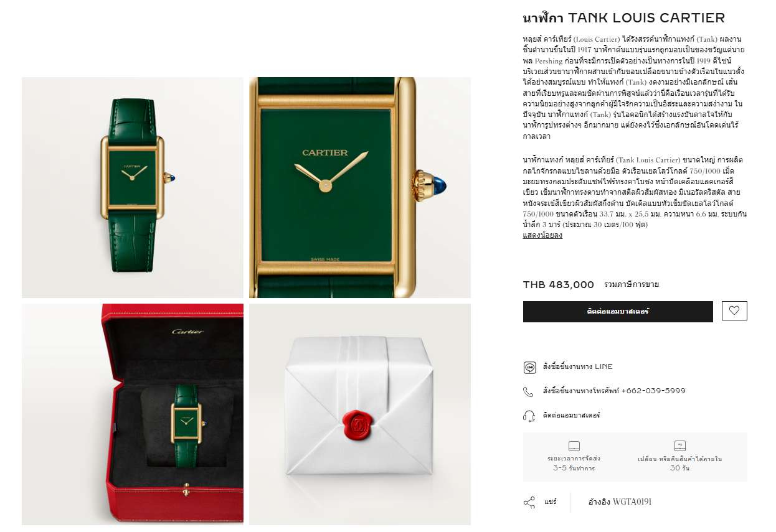Click the share icon
The width and height of the screenshot is (776, 532).
pyautogui.click(x=529, y=502)
